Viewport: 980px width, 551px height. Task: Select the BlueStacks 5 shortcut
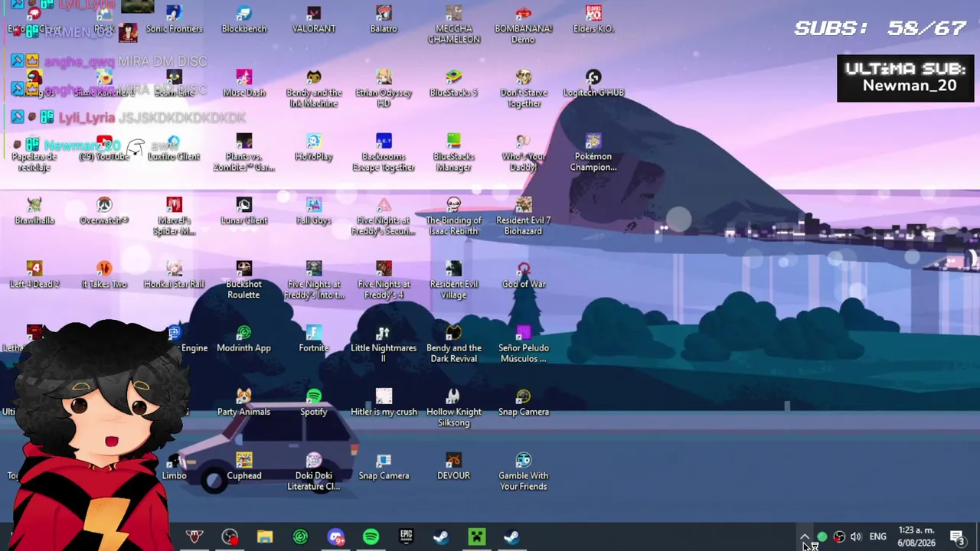click(x=454, y=83)
